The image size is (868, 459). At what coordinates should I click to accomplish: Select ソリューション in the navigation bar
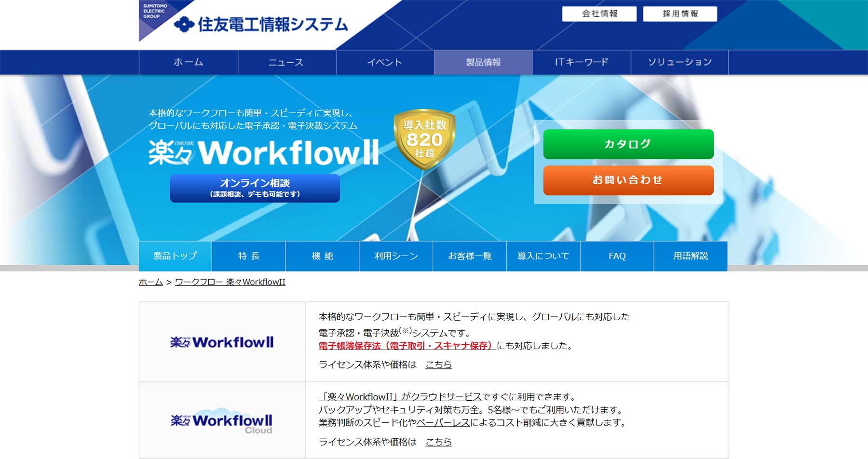point(679,62)
